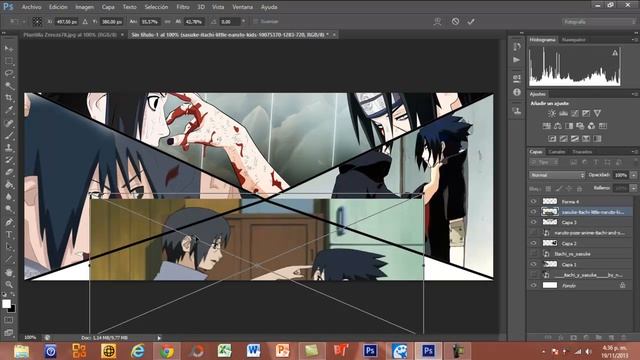Commit the transform with the checkmark
This screenshot has height=360, width=640.
pyautogui.click(x=471, y=22)
